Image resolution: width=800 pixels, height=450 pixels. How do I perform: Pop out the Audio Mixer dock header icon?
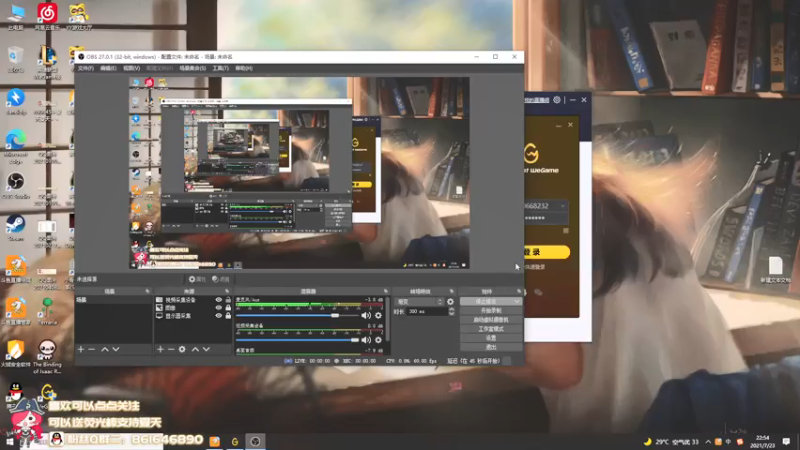(386, 291)
